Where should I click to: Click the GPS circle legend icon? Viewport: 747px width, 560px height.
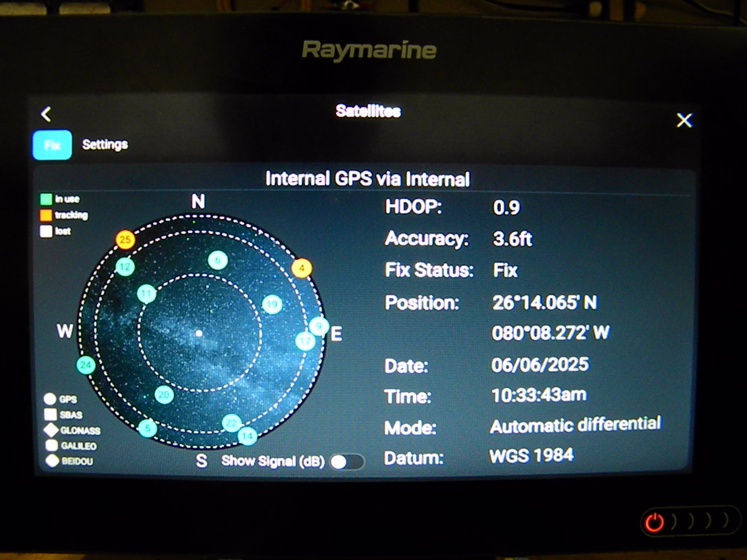click(x=50, y=399)
